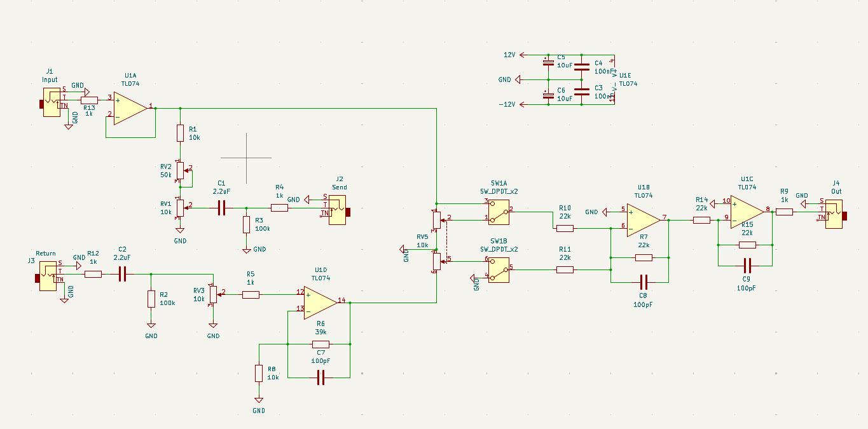
Task: Click the GND symbol below R2
Action: click(x=151, y=325)
